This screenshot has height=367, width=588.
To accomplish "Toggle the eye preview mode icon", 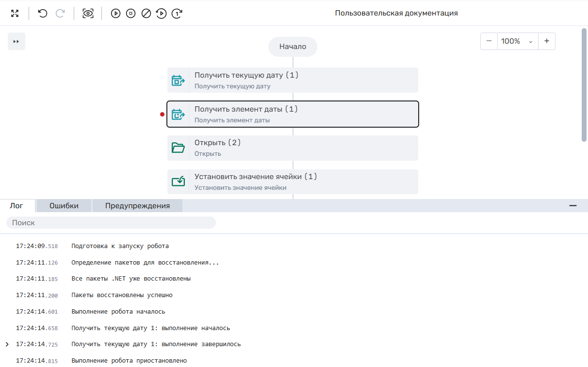I will tap(88, 14).
